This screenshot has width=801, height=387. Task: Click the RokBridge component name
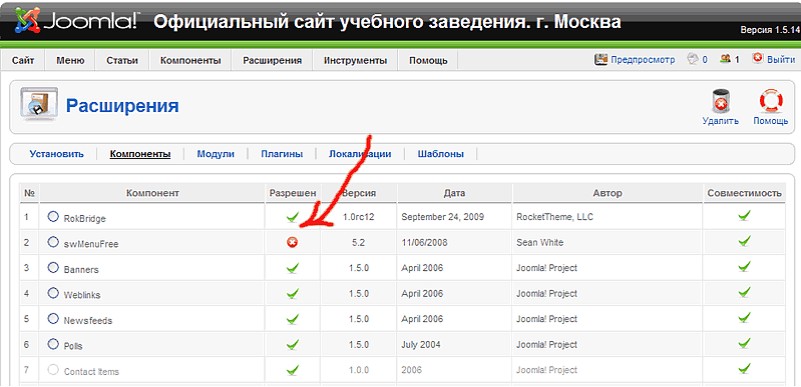pyautogui.click(x=84, y=219)
